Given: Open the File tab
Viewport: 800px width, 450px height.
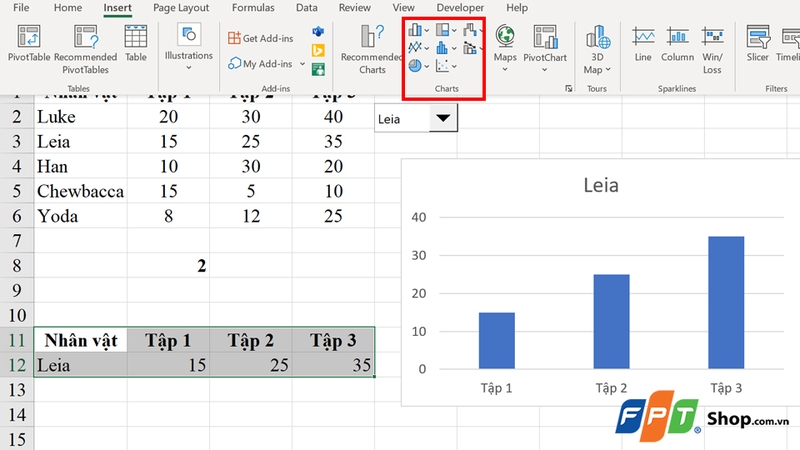Looking at the screenshot, I should (x=21, y=8).
